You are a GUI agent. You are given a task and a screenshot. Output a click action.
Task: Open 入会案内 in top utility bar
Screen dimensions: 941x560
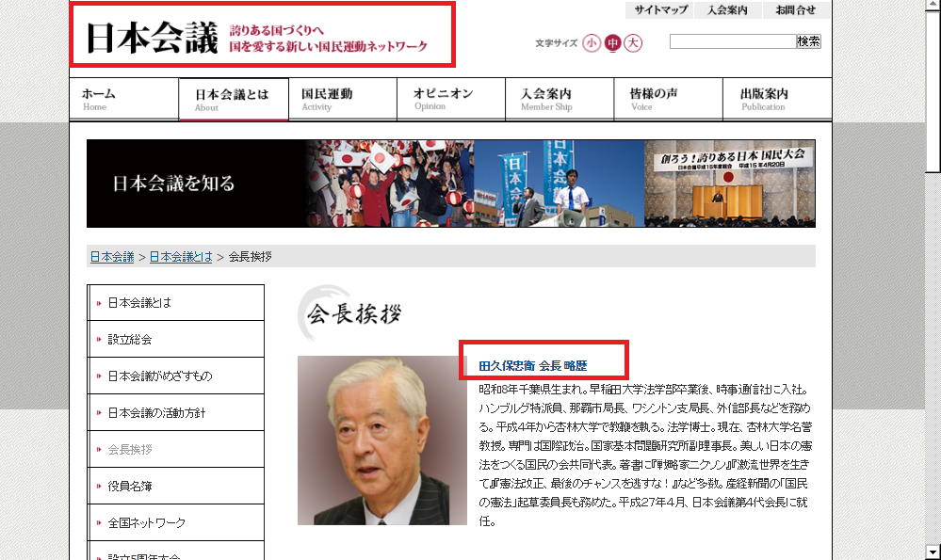(728, 10)
